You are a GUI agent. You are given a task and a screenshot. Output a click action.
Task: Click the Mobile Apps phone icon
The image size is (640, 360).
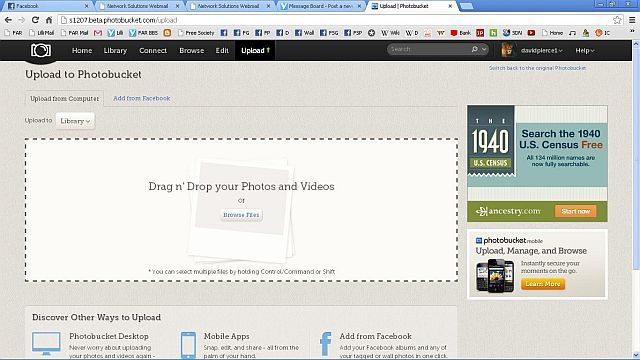pyautogui.click(x=188, y=345)
